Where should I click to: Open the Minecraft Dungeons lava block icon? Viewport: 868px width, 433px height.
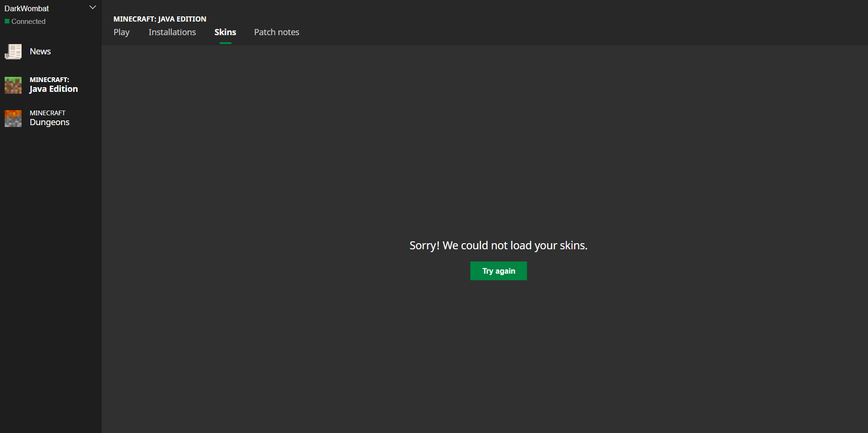click(13, 119)
